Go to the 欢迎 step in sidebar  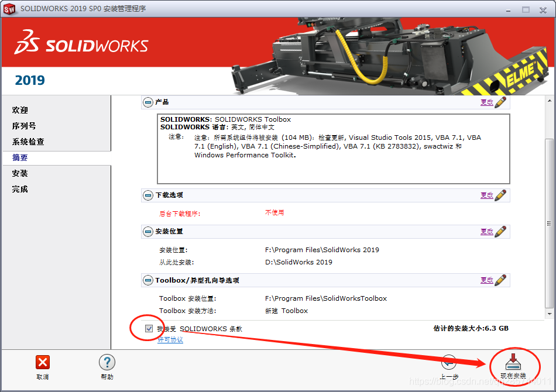(x=20, y=110)
